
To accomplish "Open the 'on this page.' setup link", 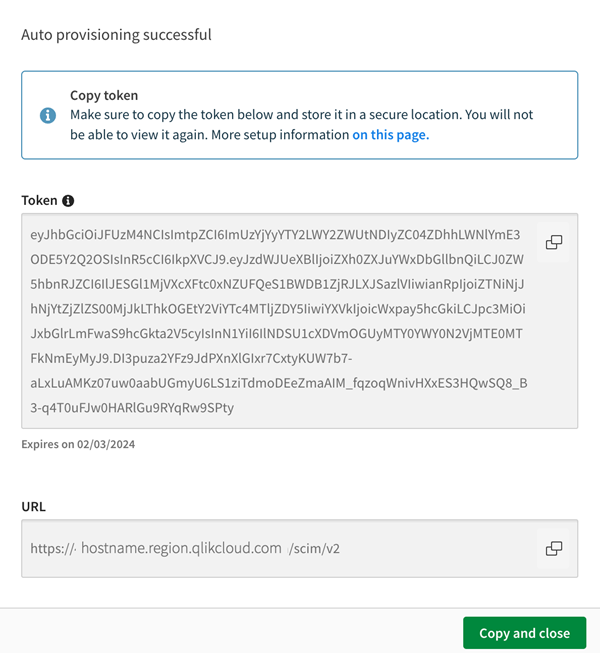I will (x=390, y=135).
